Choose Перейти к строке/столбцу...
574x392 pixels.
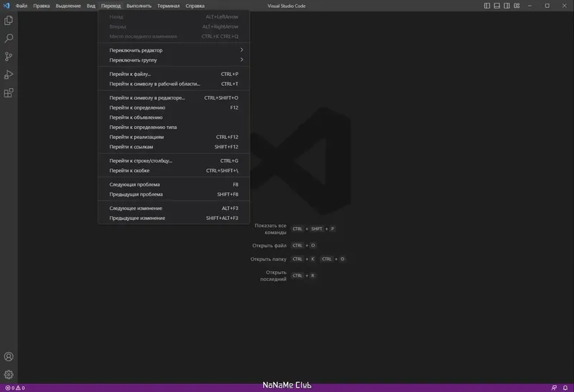click(x=174, y=161)
